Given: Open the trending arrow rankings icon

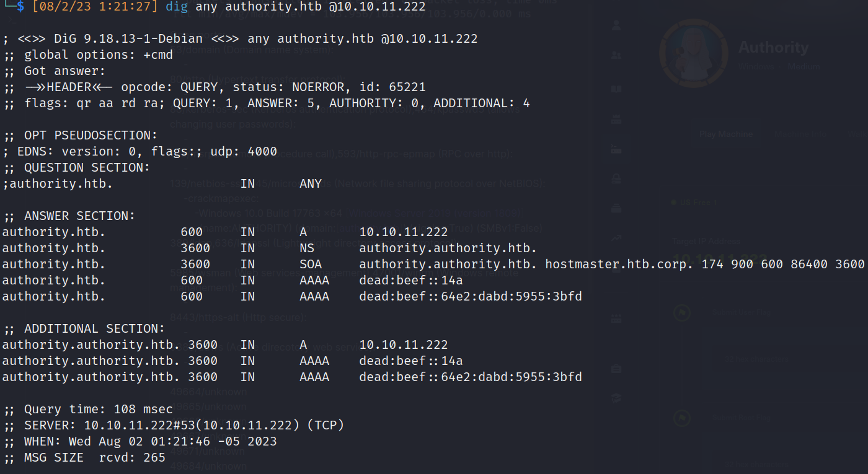Looking at the screenshot, I should point(616,238).
